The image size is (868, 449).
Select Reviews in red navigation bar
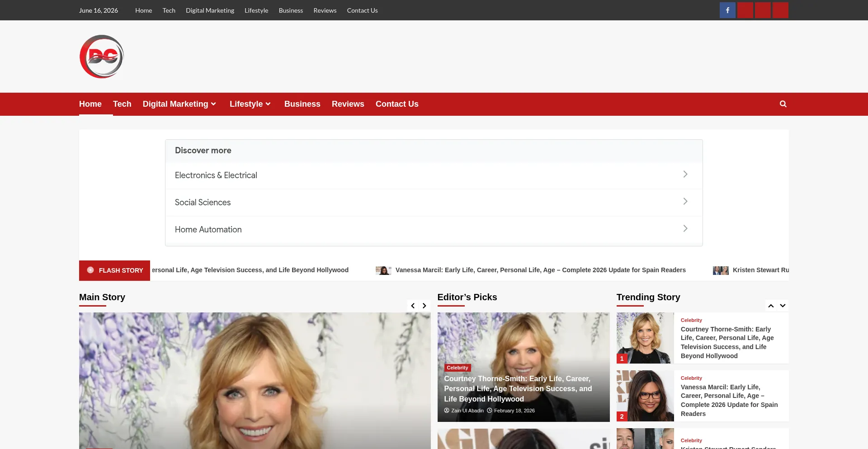click(348, 104)
